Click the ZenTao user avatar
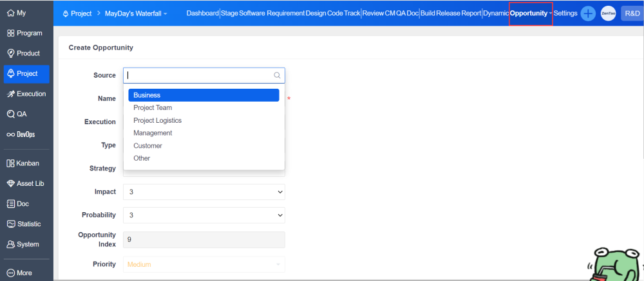The image size is (644, 281). pos(608,14)
